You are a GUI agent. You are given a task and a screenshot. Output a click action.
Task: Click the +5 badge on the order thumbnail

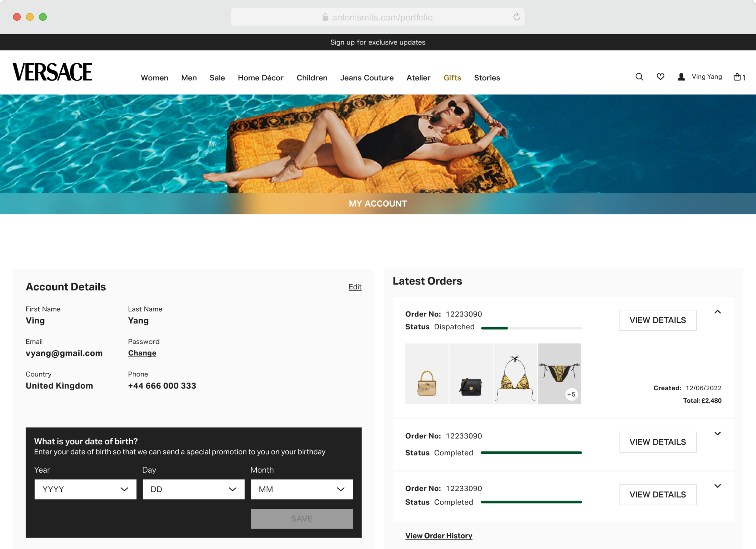571,394
